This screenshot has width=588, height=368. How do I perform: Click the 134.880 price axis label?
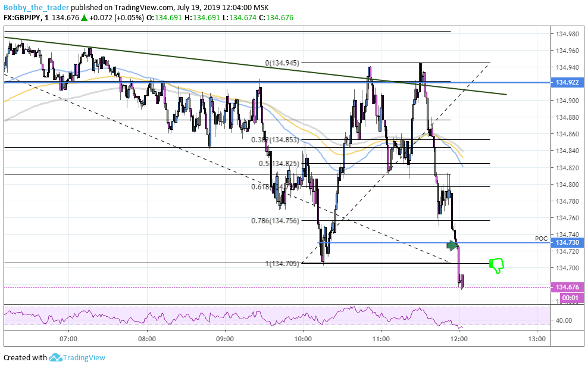(567, 117)
